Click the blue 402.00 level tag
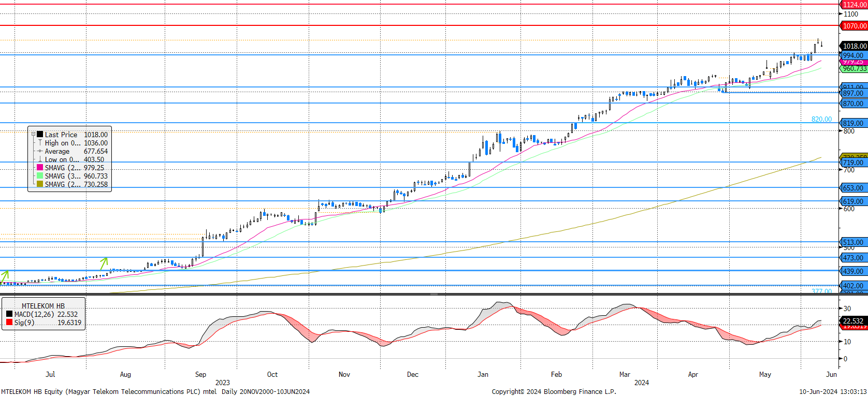Image resolution: width=868 pixels, height=396 pixels. (852, 286)
